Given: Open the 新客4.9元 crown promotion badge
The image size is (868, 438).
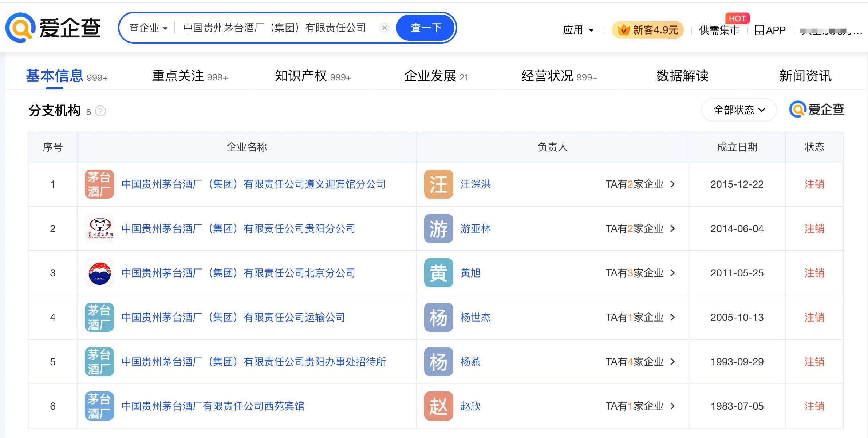Looking at the screenshot, I should point(648,30).
